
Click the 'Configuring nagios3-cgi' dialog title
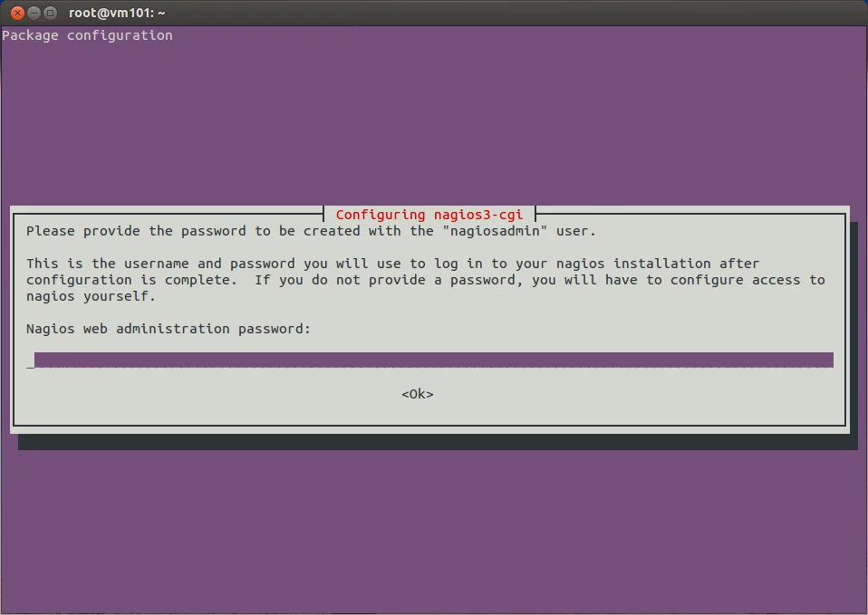point(429,215)
